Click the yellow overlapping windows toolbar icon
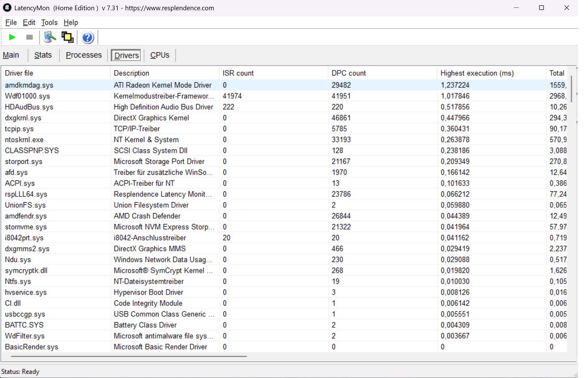The height and width of the screenshot is (378, 588). click(68, 37)
